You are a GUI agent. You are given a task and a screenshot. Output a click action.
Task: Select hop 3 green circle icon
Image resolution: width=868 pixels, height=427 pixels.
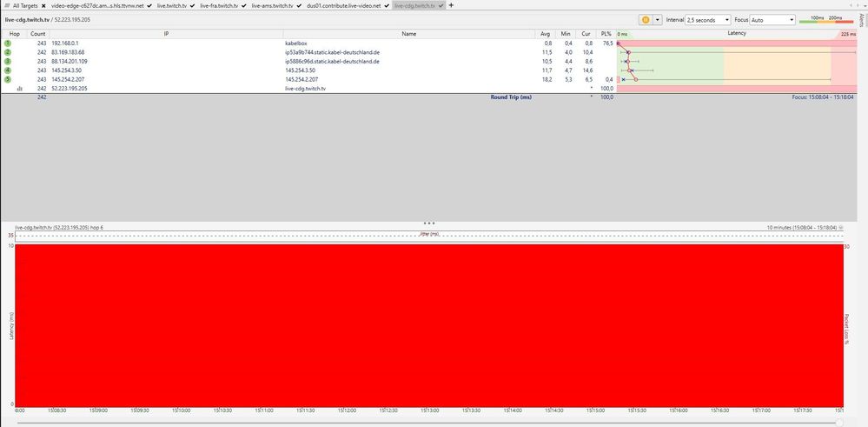(x=8, y=61)
